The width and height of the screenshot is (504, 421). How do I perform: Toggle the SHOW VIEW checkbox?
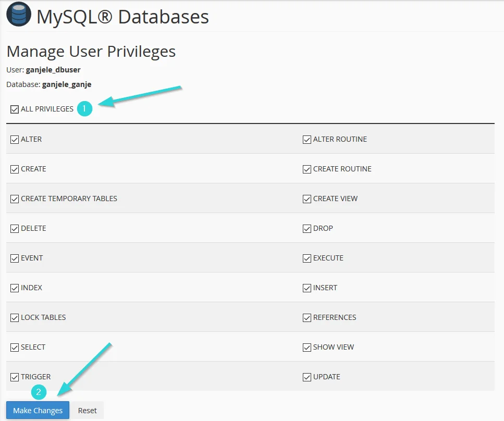307,348
